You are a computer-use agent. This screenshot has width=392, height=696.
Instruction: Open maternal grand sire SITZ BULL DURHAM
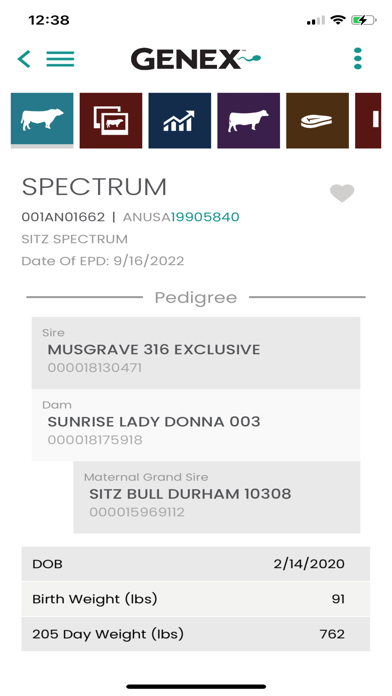[x=217, y=497]
